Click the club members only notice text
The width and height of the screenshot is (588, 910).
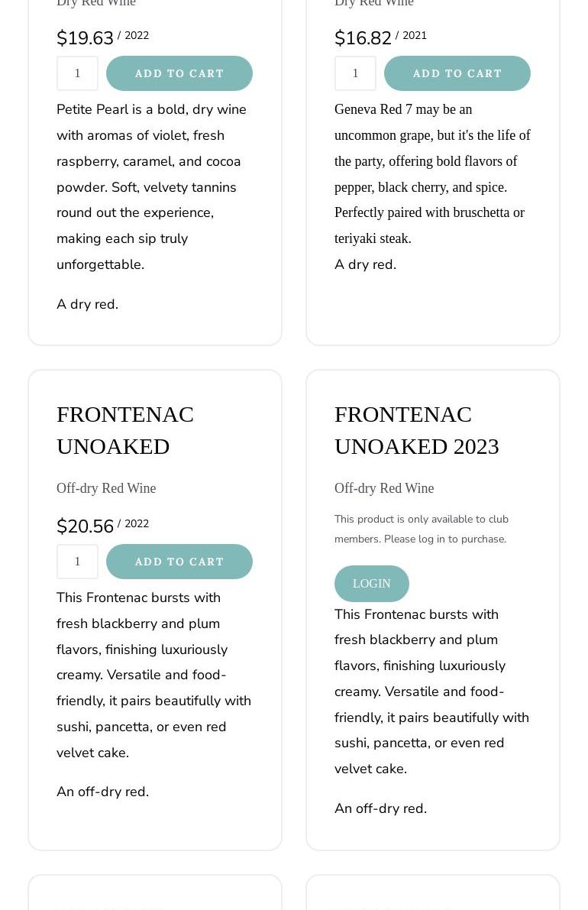[x=421, y=529]
